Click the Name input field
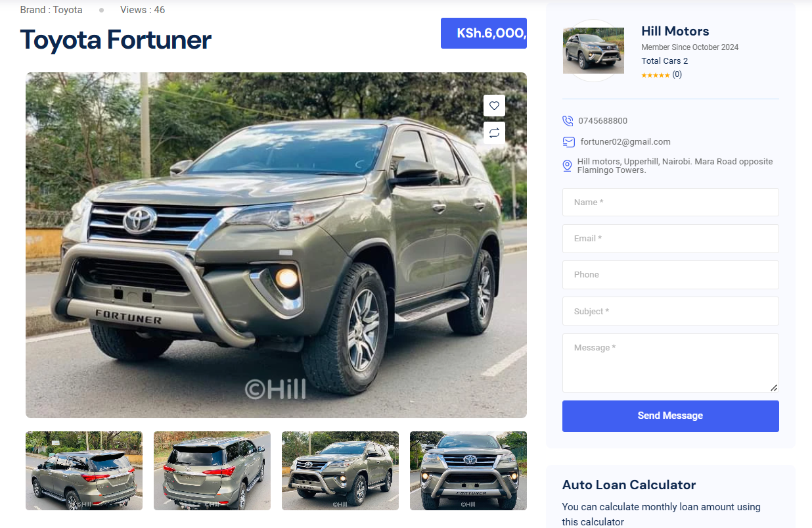 tap(671, 203)
